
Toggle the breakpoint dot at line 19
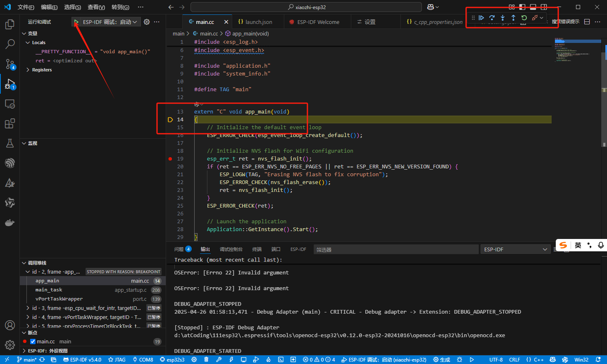pyautogui.click(x=170, y=159)
